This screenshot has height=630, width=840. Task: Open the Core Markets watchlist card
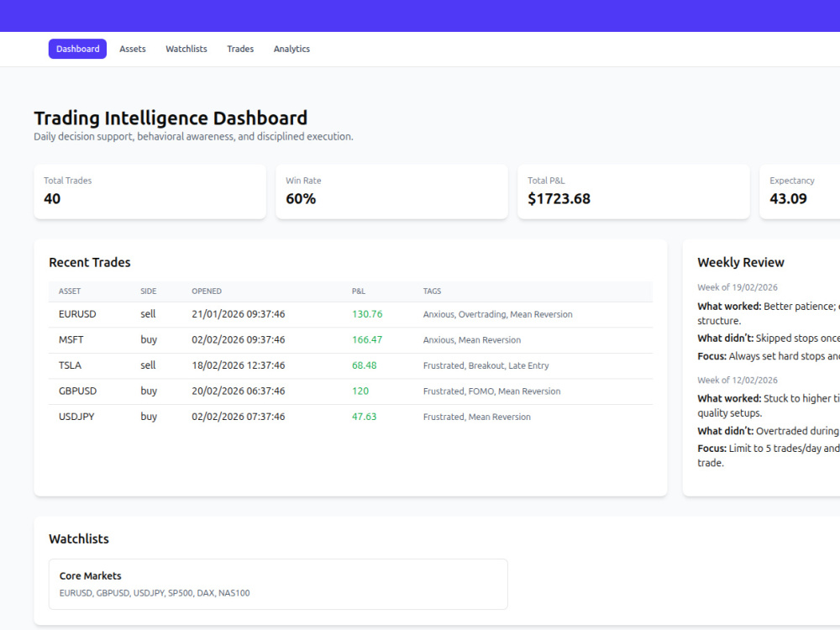(278, 584)
